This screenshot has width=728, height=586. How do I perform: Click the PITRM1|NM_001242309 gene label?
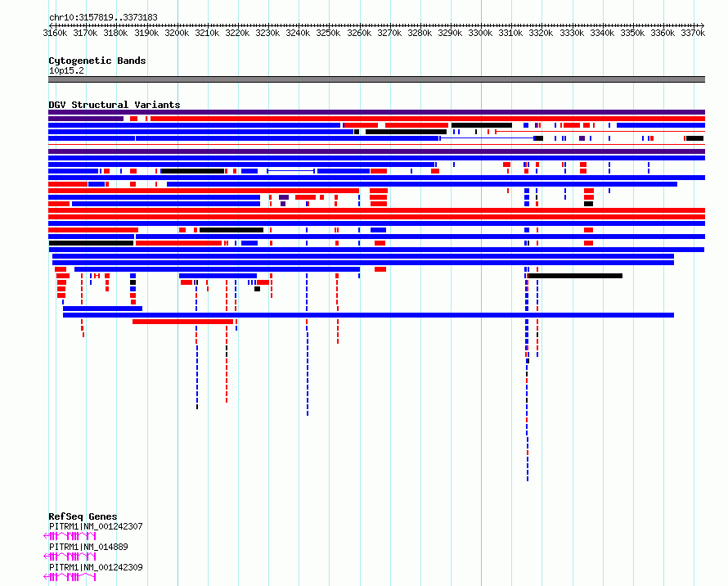(x=96, y=567)
